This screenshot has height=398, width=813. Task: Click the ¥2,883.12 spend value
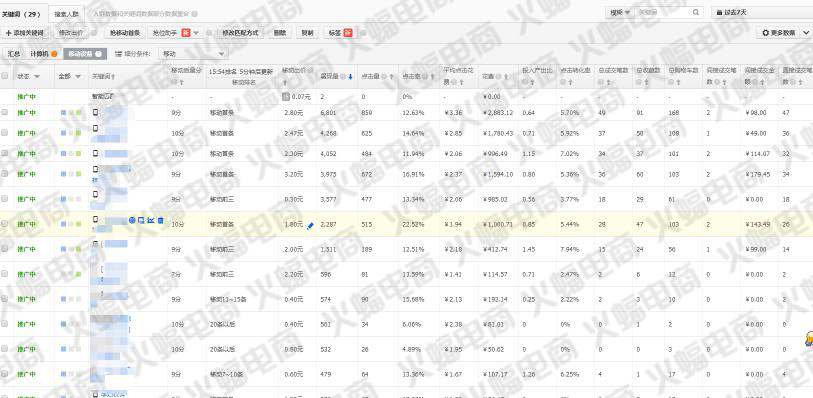[x=498, y=112]
